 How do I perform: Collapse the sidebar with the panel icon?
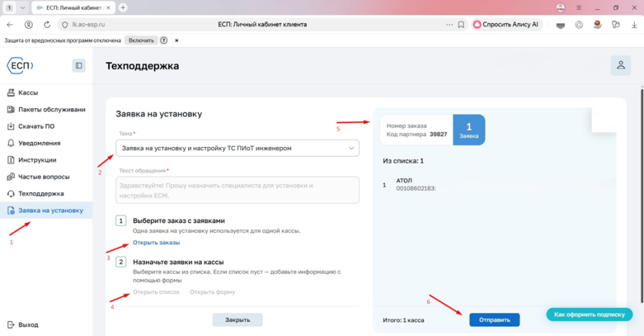pos(79,66)
